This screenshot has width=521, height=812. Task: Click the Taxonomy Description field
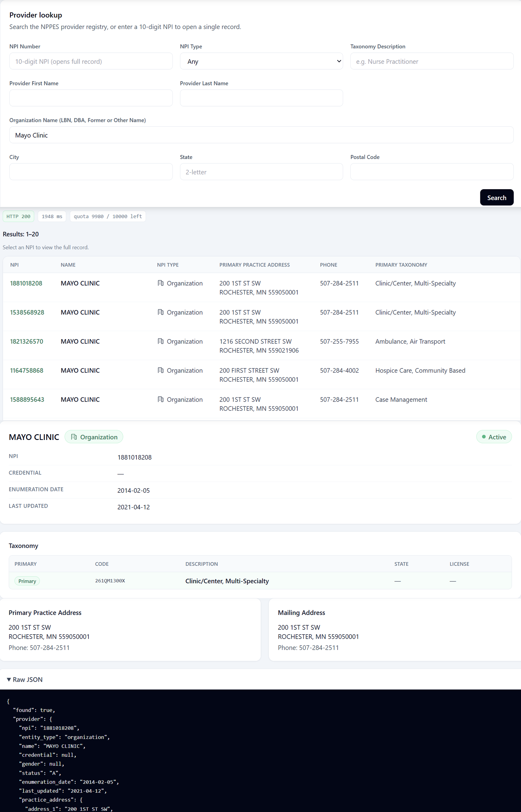432,61
